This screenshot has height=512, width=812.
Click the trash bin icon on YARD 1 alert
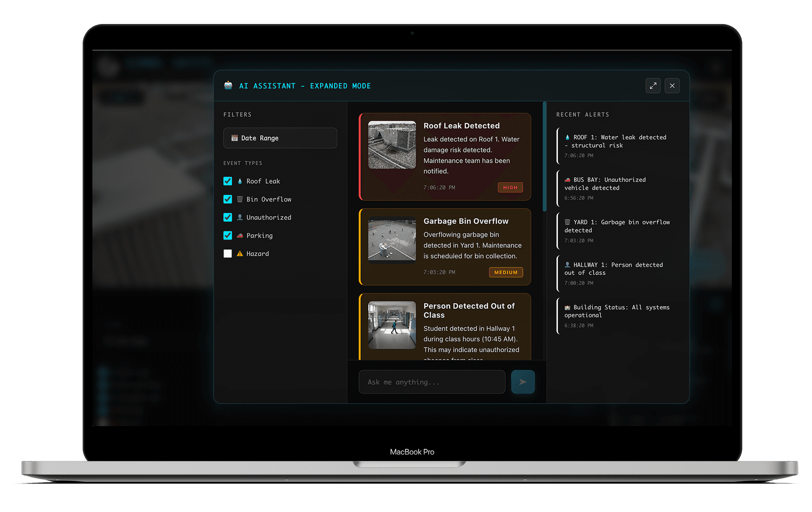567,222
